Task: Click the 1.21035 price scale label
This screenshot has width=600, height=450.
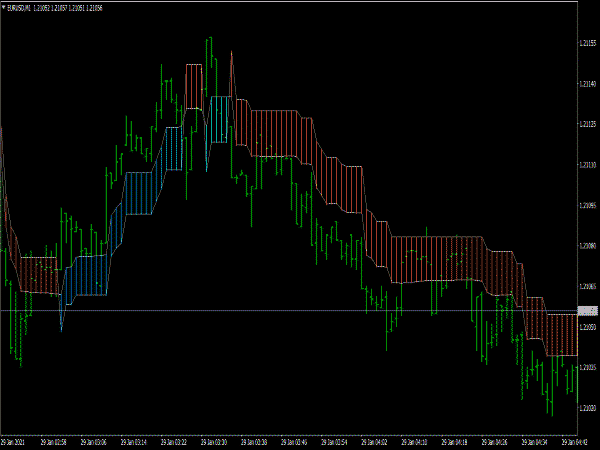Action: [x=588, y=367]
